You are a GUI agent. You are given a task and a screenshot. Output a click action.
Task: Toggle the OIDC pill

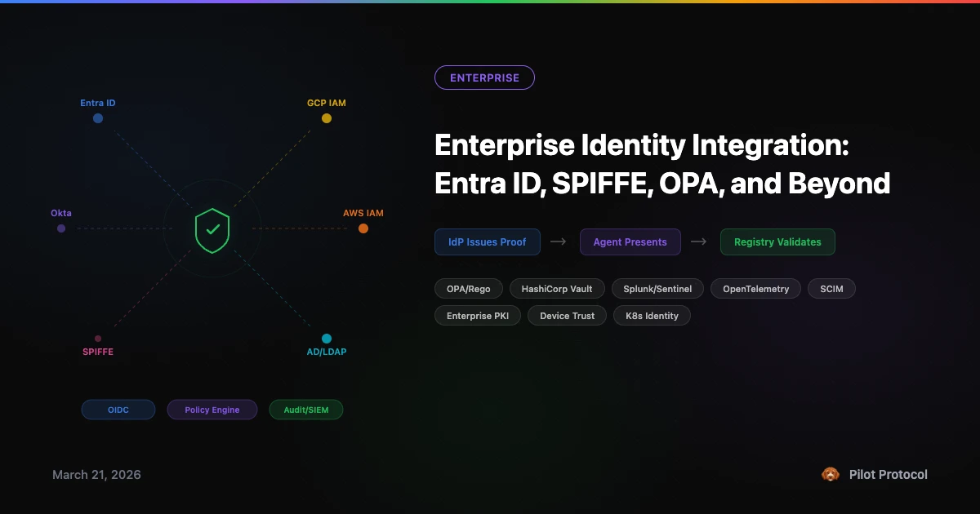tap(118, 410)
